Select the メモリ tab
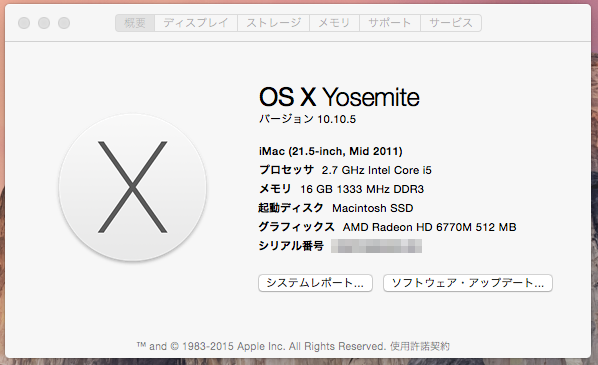The height and width of the screenshot is (365, 598). pos(334,23)
